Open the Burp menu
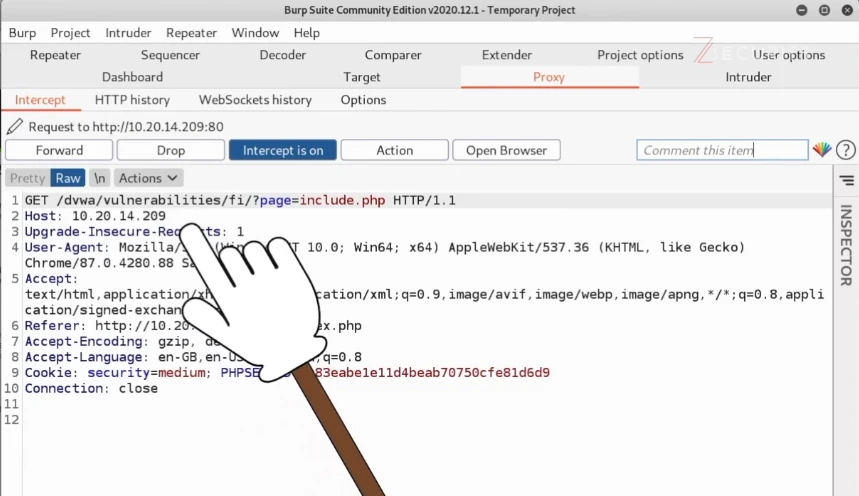Image resolution: width=859 pixels, height=496 pixels. coord(22,33)
